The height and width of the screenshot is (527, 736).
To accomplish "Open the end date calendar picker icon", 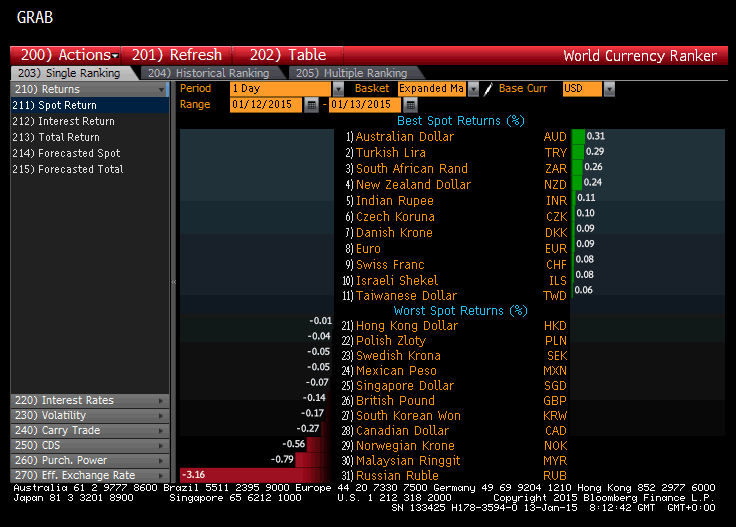I will click(x=410, y=105).
